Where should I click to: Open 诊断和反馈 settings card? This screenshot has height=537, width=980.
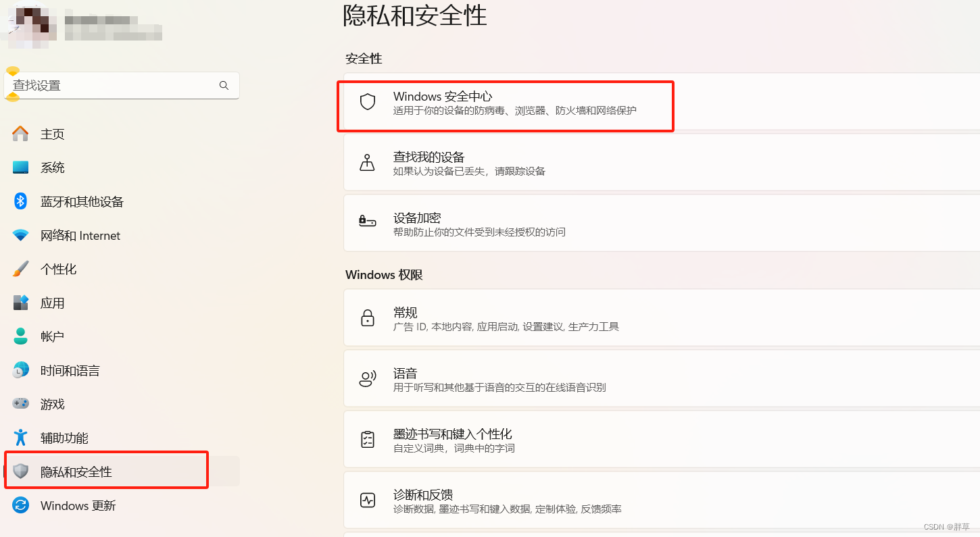coord(662,501)
